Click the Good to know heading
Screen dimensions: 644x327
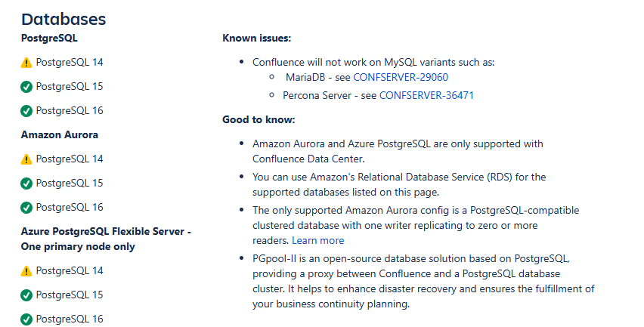tap(259, 120)
